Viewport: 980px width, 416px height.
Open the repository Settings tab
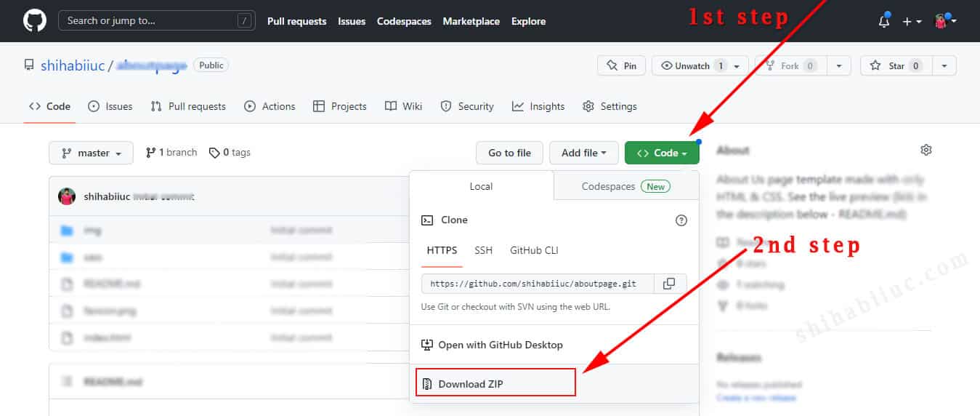pos(610,106)
